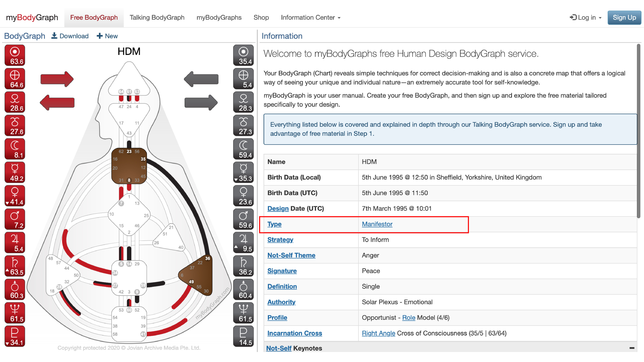Switch to the Talking BodyGraph tab
This screenshot has width=644, height=362.
157,17
